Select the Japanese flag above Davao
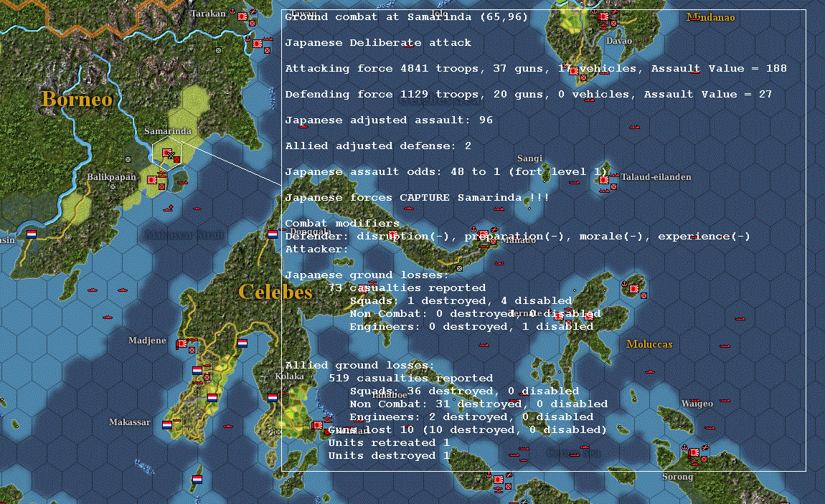825x504 pixels. coord(603,16)
